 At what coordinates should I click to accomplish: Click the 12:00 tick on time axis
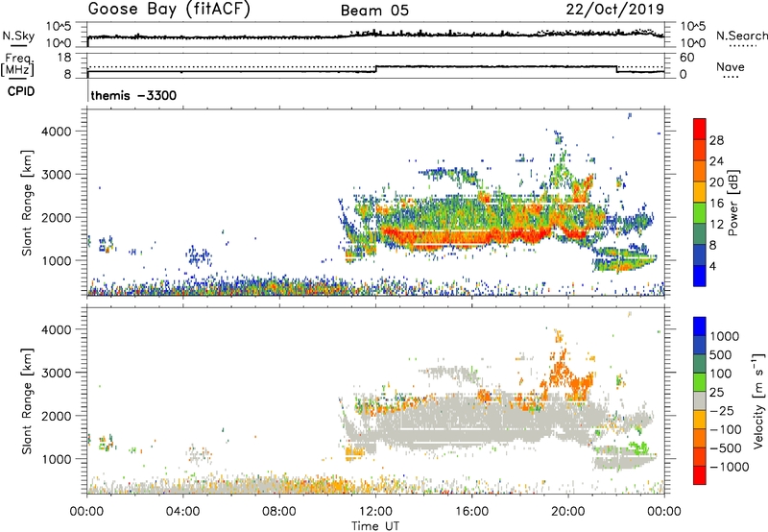coord(376,511)
